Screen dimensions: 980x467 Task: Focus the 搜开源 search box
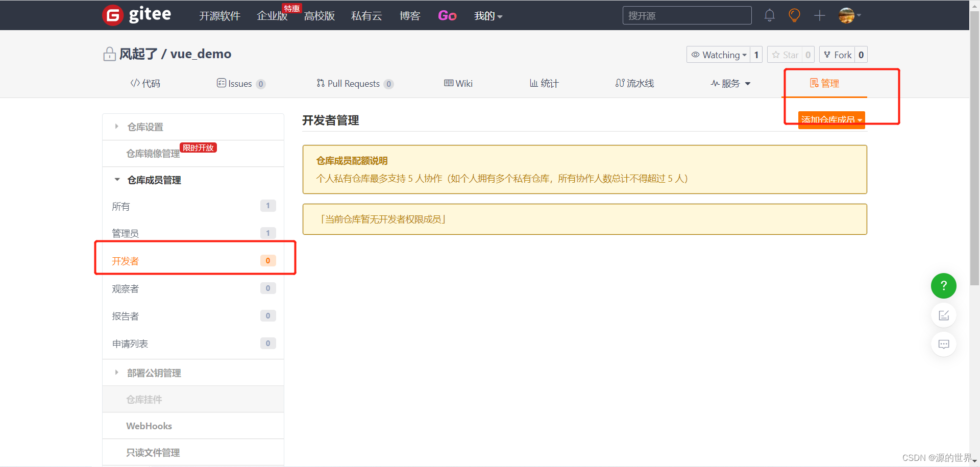(687, 15)
